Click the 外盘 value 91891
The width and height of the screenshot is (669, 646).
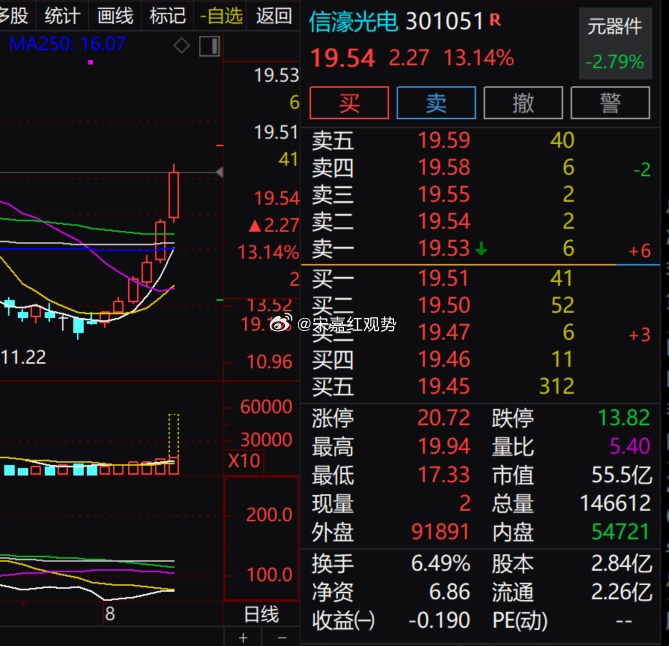coord(440,532)
